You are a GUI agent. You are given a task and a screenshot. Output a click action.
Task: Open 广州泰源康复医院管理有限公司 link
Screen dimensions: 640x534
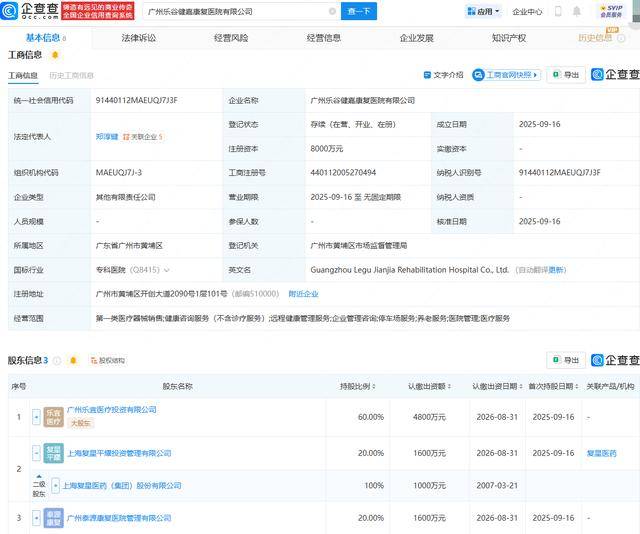(x=119, y=518)
